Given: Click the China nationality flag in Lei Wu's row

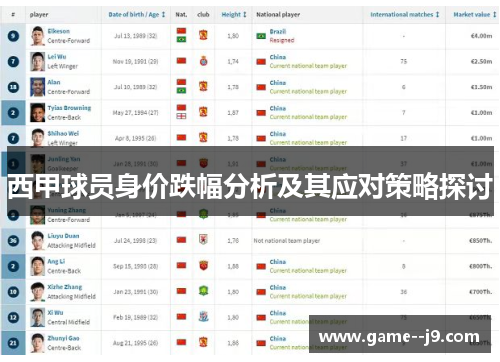Looking at the screenshot, I should tap(181, 61).
